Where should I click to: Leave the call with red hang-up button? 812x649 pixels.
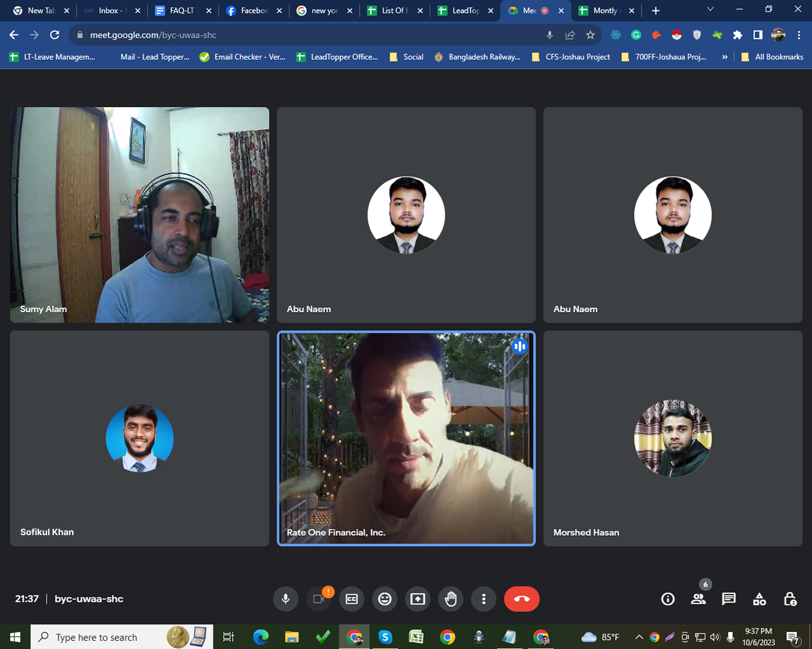(521, 599)
